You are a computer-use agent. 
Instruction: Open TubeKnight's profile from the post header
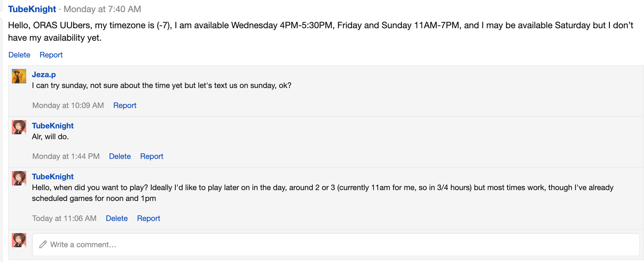coord(32,9)
